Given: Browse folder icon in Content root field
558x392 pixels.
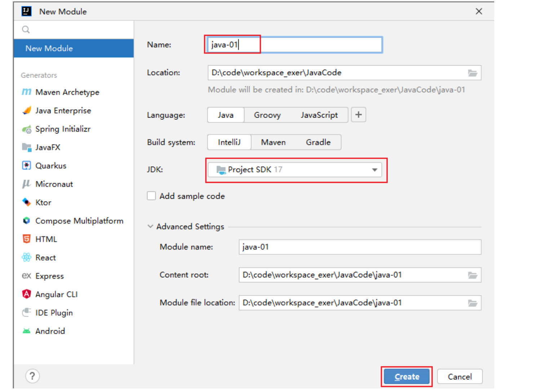Looking at the screenshot, I should coord(473,275).
